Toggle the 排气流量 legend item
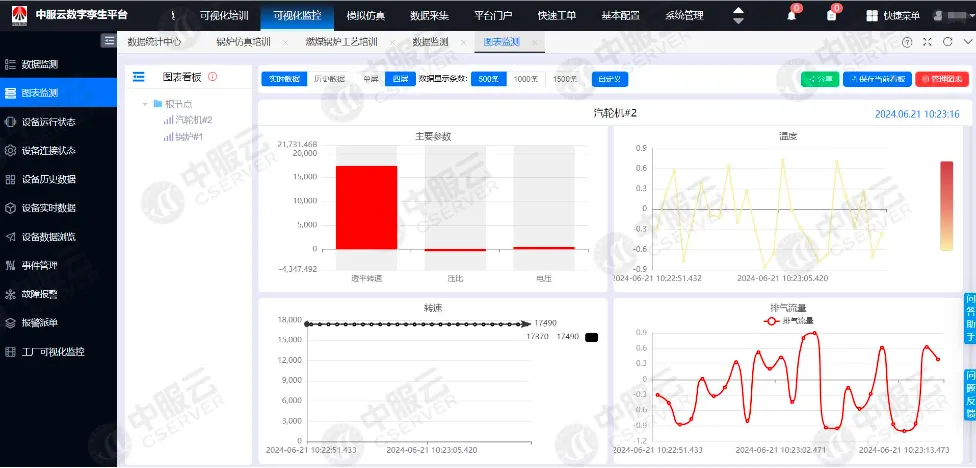 click(788, 321)
